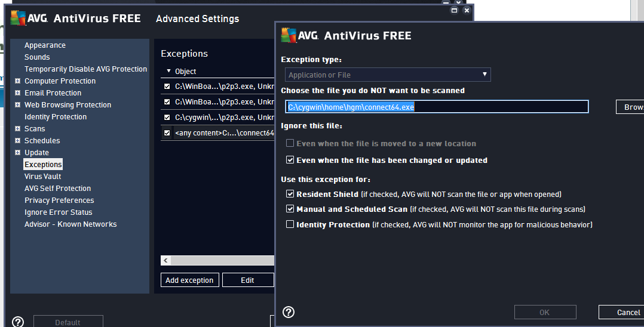
Task: Uncheck first WinBoa p2p3.exe exception entry
Action: 167,87
